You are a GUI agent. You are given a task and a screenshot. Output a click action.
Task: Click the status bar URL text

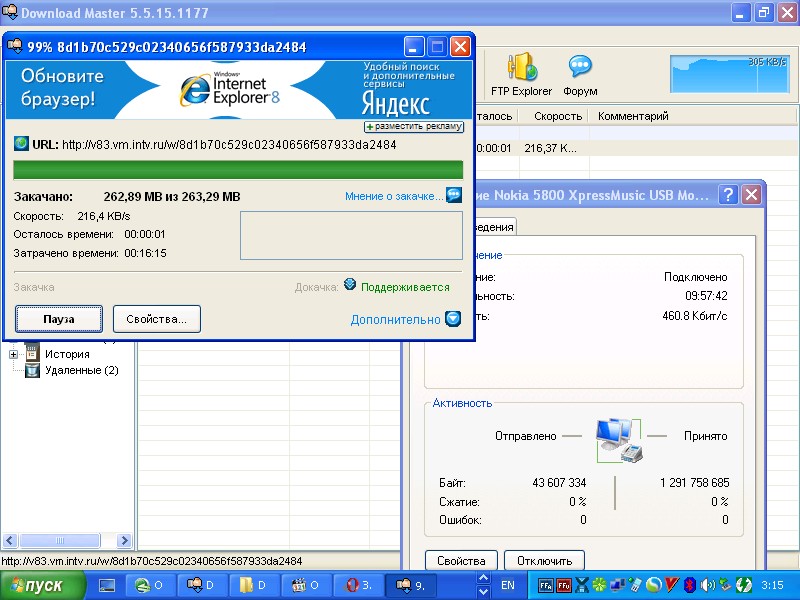[x=152, y=561]
